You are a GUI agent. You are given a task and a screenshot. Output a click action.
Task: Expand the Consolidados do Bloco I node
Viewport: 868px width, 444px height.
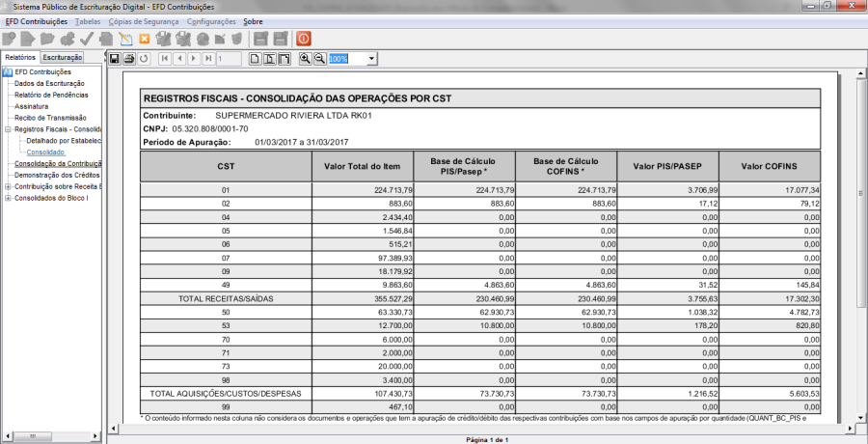coord(8,198)
